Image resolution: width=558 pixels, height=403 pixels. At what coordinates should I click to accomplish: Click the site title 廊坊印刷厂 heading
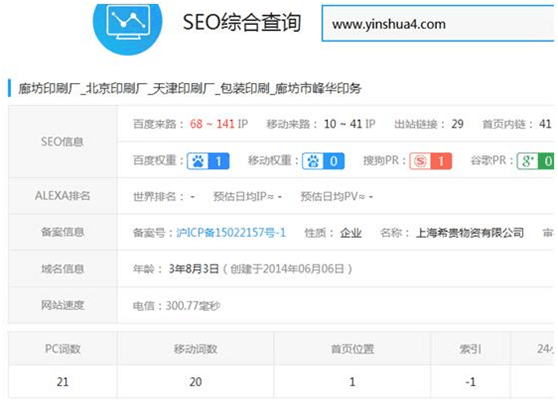click(190, 88)
